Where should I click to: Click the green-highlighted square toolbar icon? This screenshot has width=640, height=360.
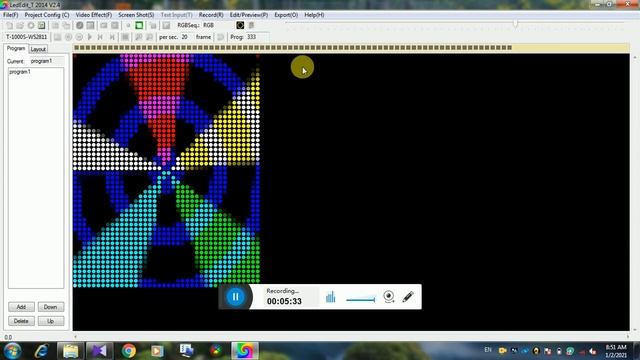139,25
